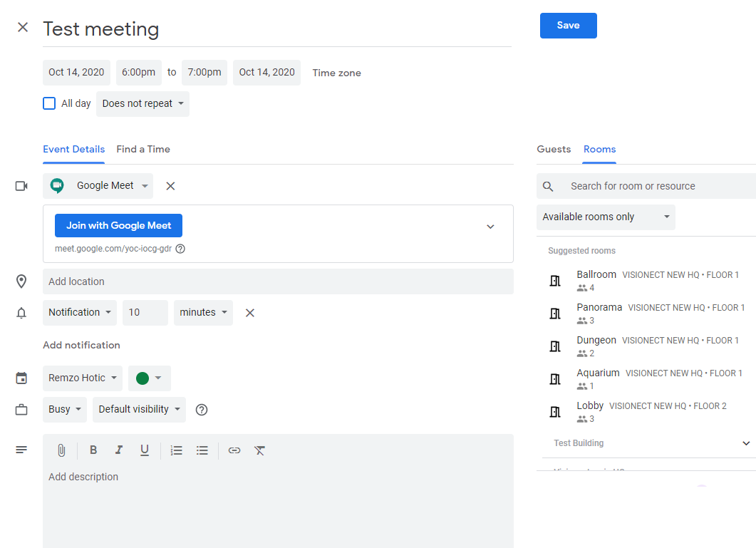Click the Save button
Image resolution: width=756 pixels, height=548 pixels.
click(568, 25)
